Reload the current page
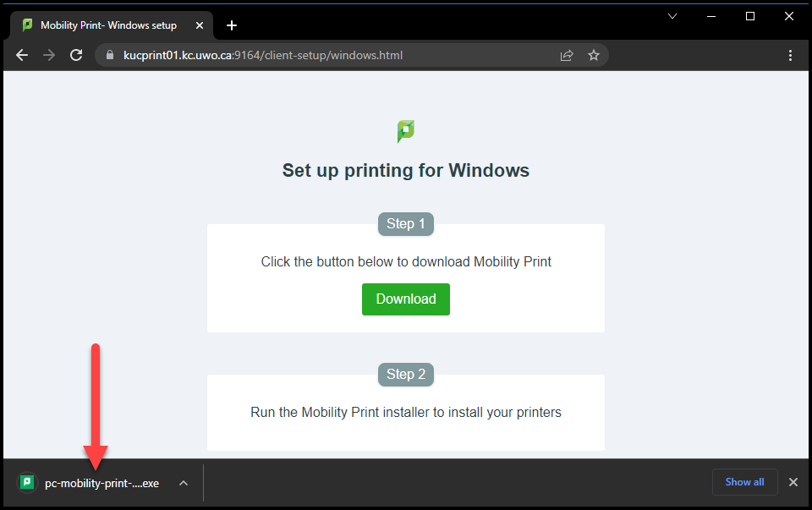The width and height of the screenshot is (812, 510). click(76, 56)
